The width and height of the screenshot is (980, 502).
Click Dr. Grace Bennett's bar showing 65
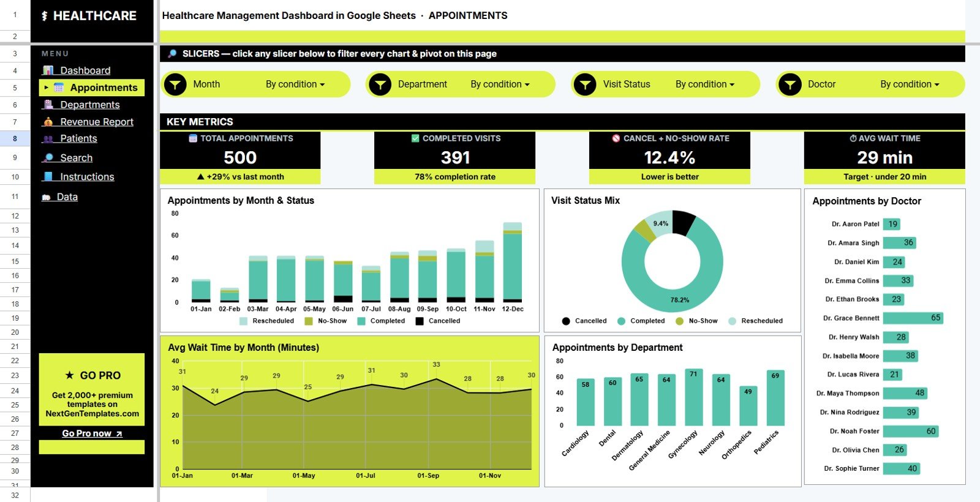[x=913, y=318]
